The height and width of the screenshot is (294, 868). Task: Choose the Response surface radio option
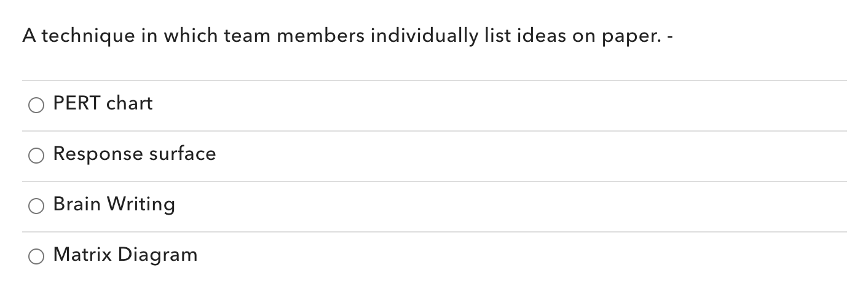[36, 156]
